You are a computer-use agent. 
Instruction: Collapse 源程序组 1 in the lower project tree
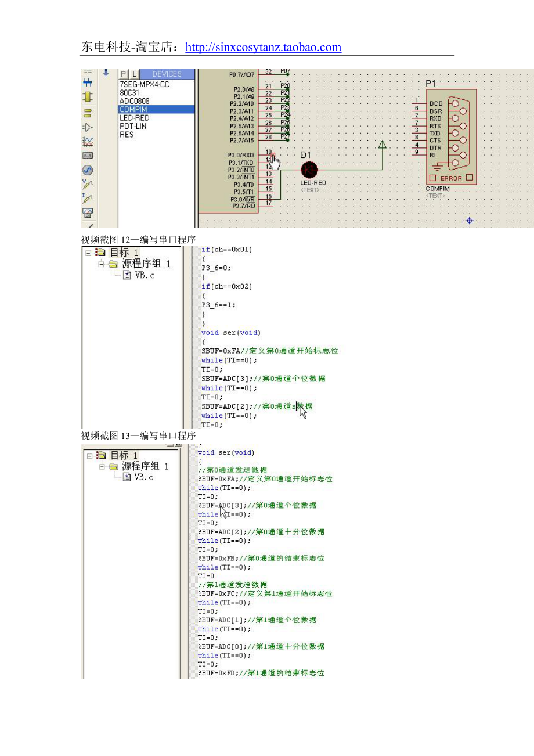coord(102,466)
